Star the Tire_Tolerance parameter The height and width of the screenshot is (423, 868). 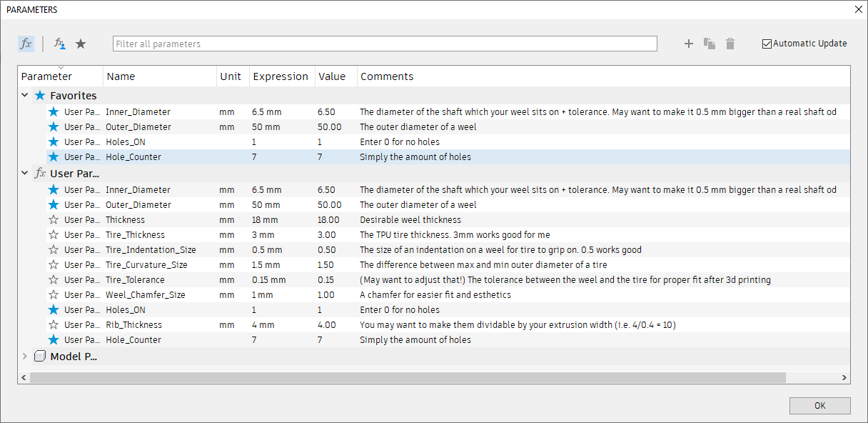54,280
